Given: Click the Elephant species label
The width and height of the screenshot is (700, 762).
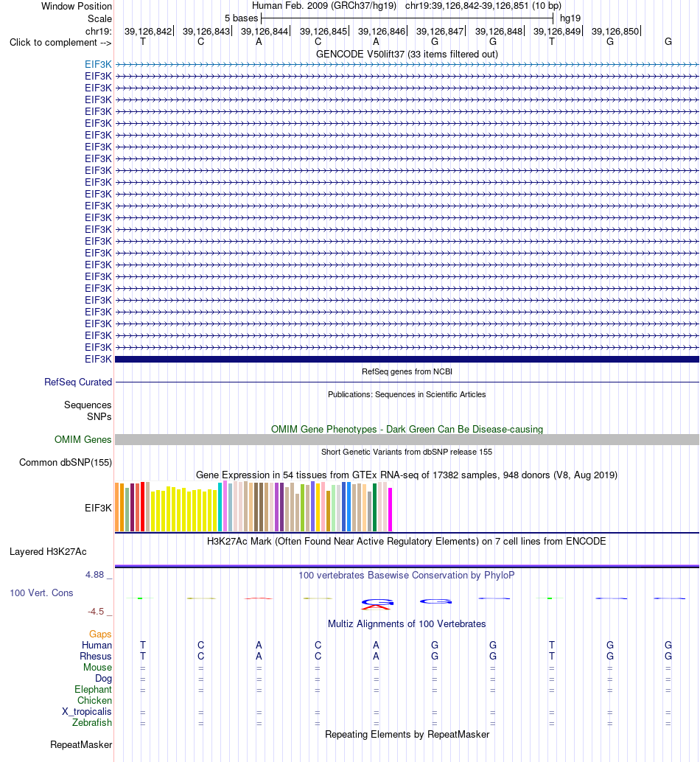Looking at the screenshot, I should coord(94,689).
